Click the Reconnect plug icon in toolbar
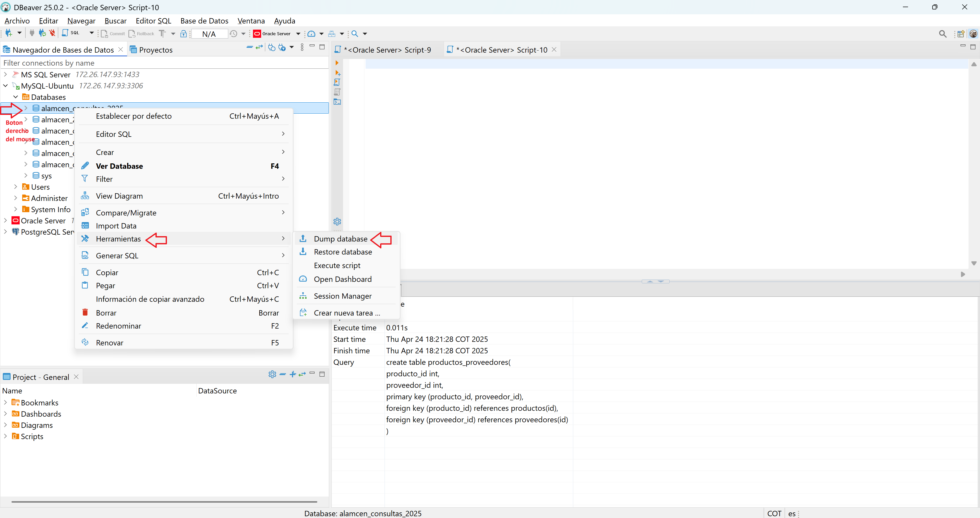Viewport: 980px width, 518px height. point(42,33)
